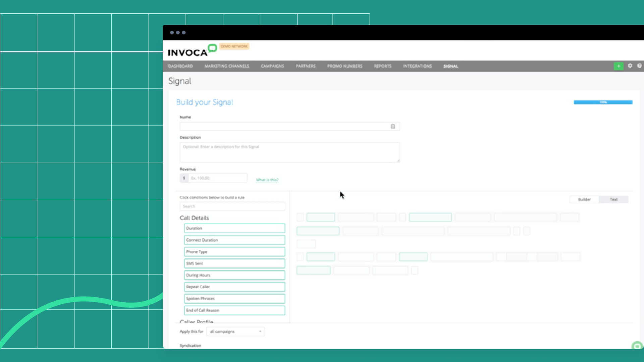Click the 'What is this?' link
Image resolution: width=644 pixels, height=362 pixels.
267,180
